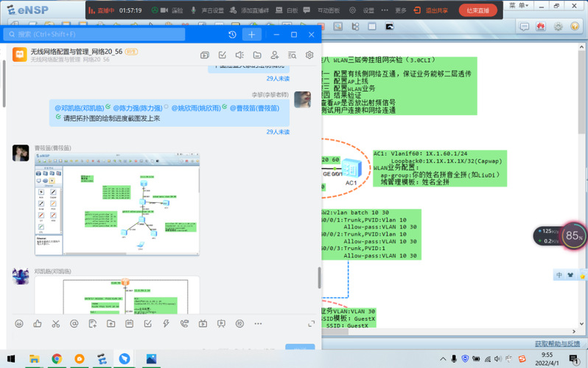Click the plus button beside search
The width and height of the screenshot is (588, 368).
(252, 35)
